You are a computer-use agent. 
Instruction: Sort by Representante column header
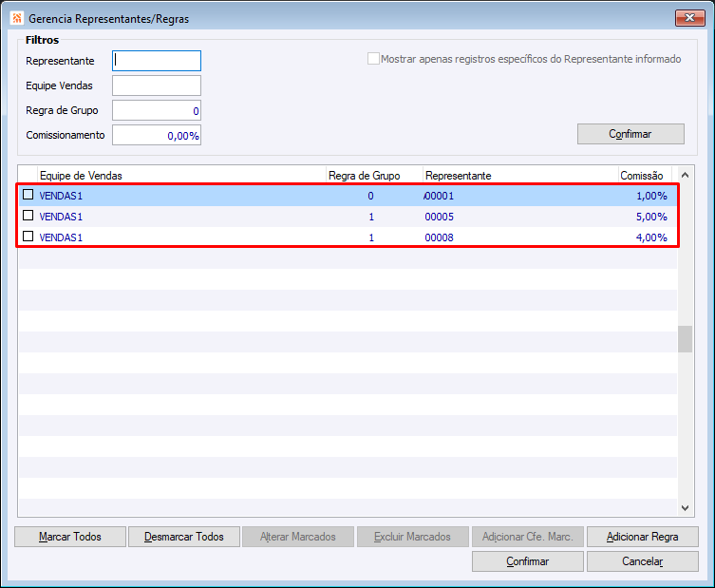click(519, 176)
